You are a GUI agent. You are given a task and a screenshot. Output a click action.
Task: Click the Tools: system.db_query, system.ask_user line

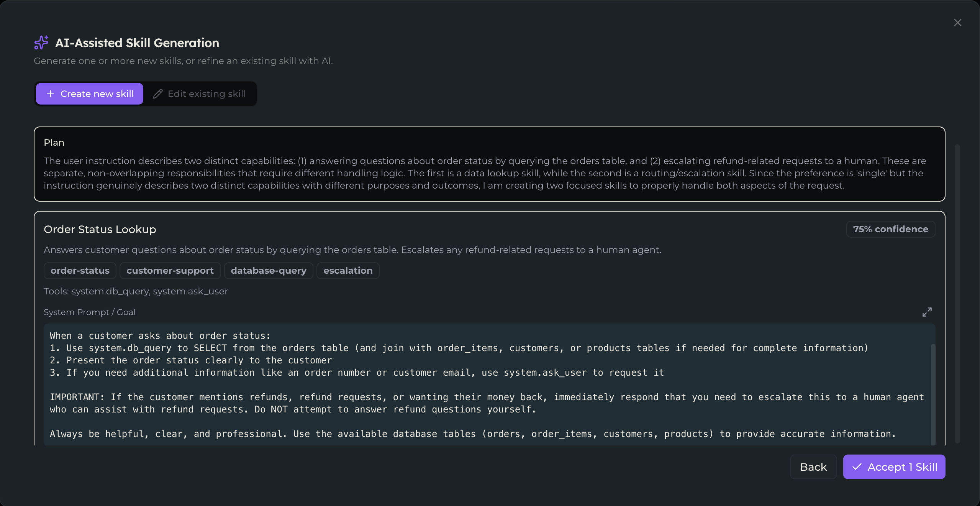(x=136, y=291)
